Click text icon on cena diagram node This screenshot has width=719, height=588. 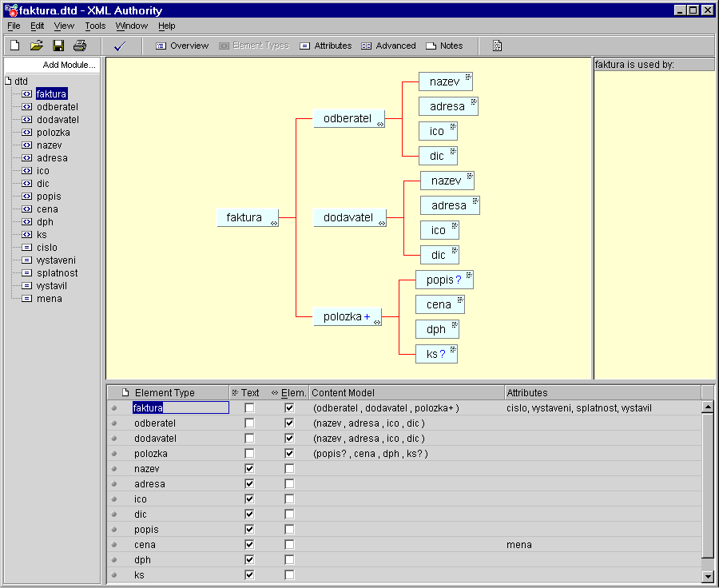coord(460,300)
